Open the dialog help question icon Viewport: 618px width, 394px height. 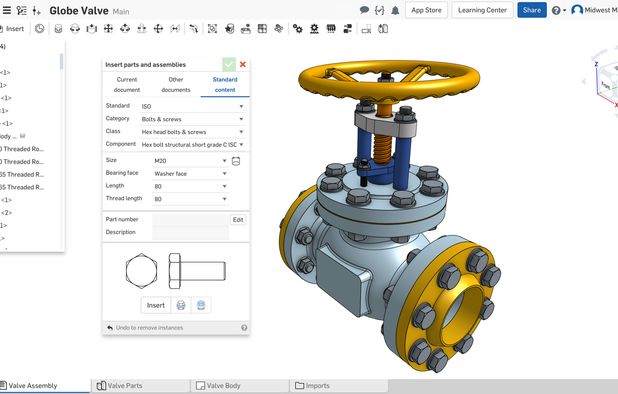(x=244, y=328)
